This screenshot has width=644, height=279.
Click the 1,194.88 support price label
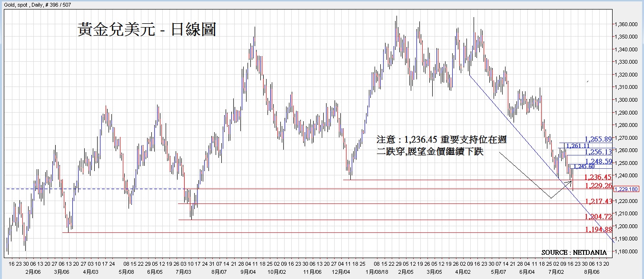pos(598,230)
